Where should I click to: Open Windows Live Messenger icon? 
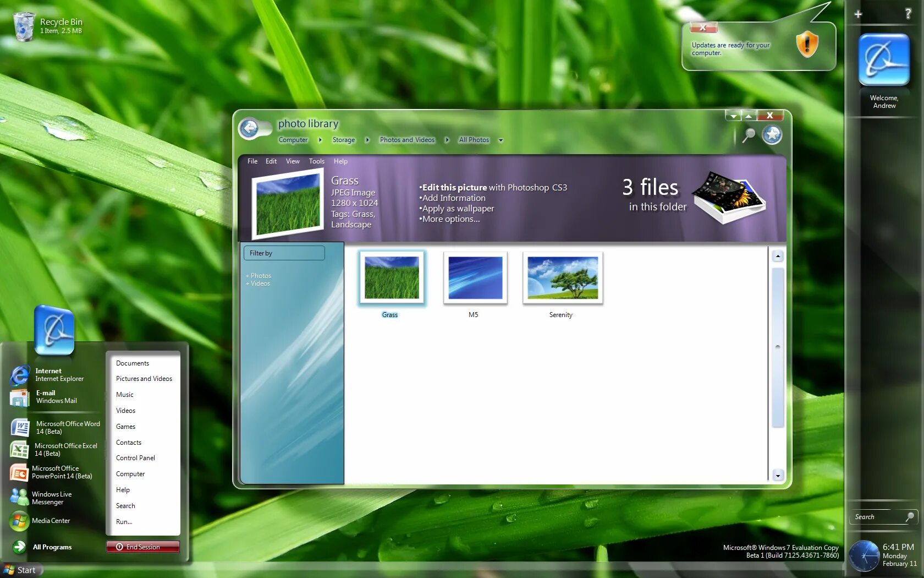click(19, 497)
